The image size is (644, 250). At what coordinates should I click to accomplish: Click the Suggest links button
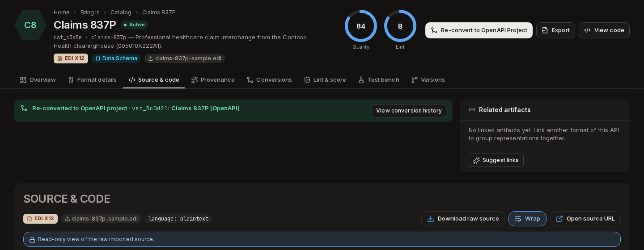click(496, 160)
